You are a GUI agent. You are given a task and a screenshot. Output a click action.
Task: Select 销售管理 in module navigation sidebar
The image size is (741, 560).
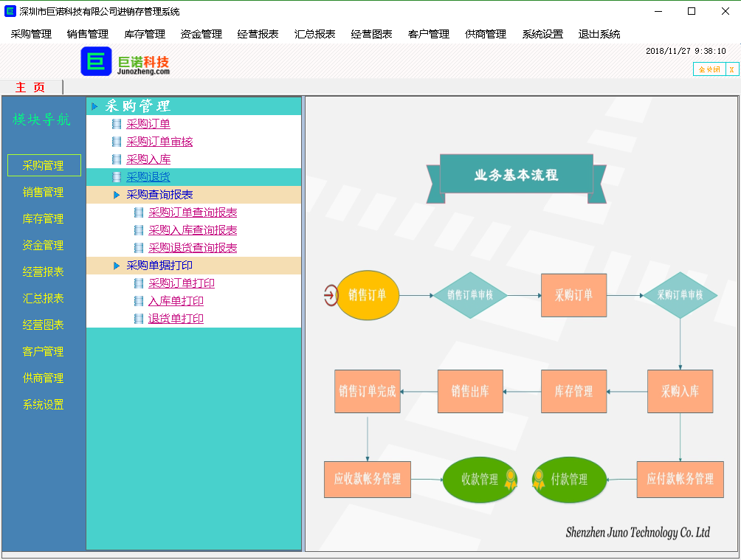[43, 192]
